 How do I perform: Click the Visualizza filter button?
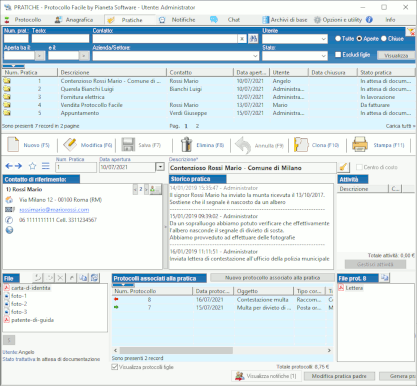396,55
